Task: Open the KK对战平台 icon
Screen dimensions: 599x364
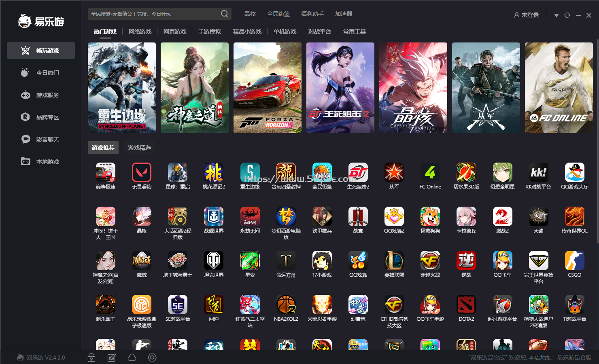Action: (x=539, y=172)
